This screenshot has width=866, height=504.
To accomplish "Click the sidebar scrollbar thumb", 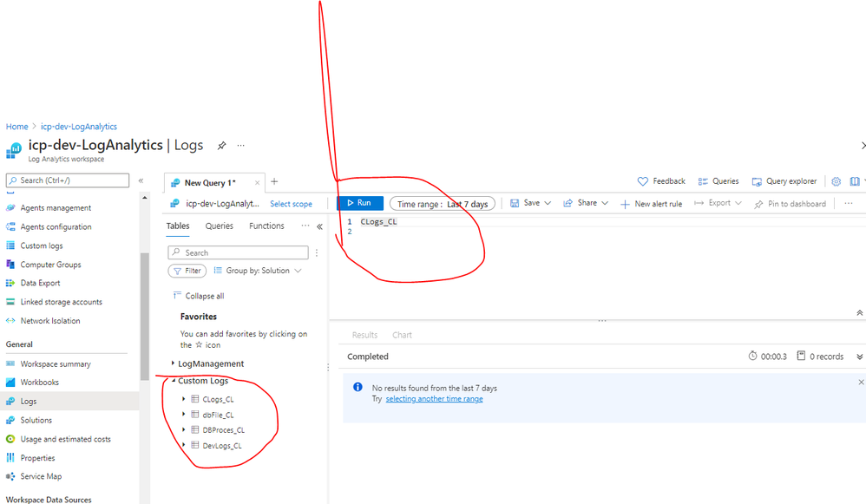I will [x=144, y=317].
